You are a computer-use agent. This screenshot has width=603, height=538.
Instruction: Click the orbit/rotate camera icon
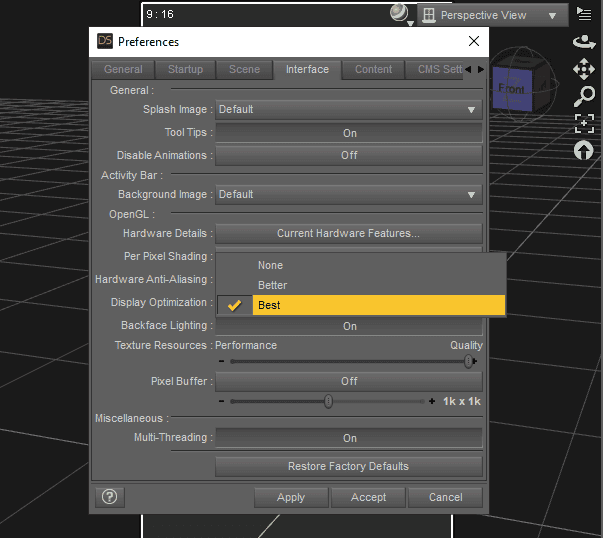[x=584, y=42]
